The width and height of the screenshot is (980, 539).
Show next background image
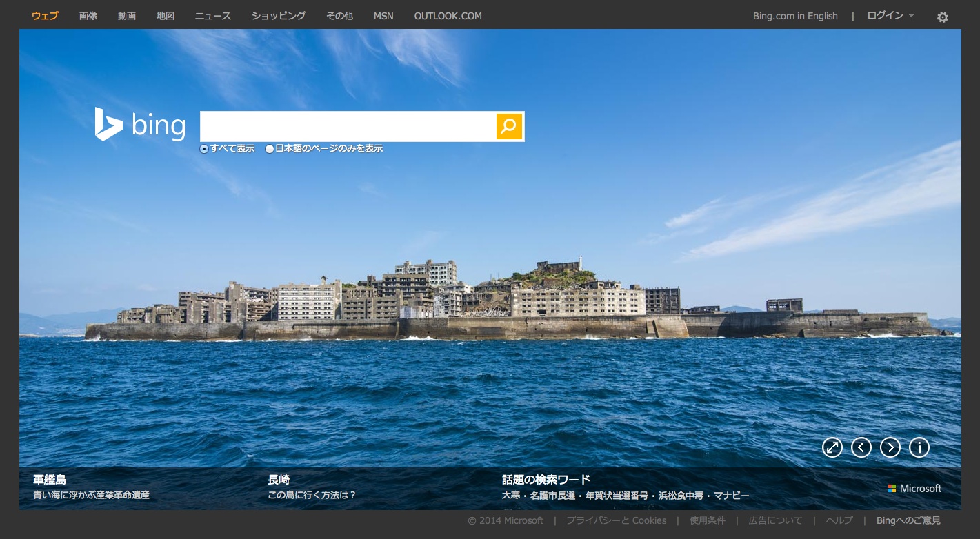tap(890, 447)
